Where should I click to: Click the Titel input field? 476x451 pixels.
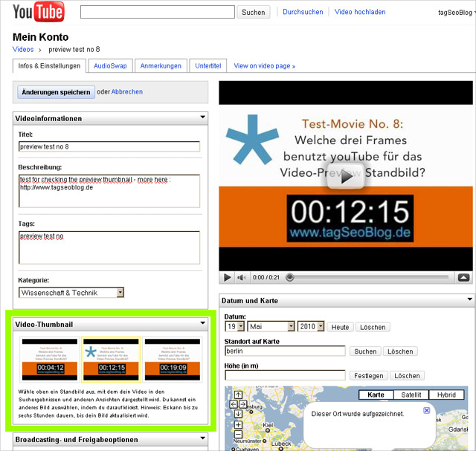pyautogui.click(x=109, y=146)
